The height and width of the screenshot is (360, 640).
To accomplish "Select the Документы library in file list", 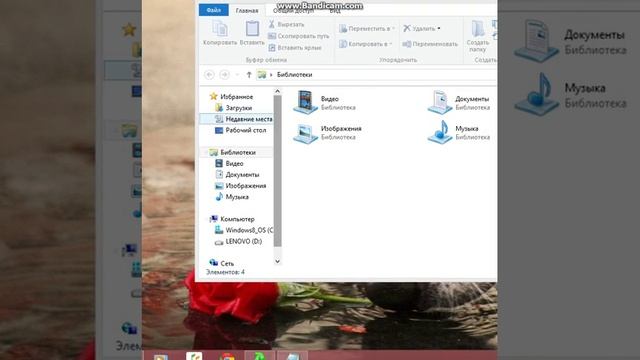I will 459,102.
